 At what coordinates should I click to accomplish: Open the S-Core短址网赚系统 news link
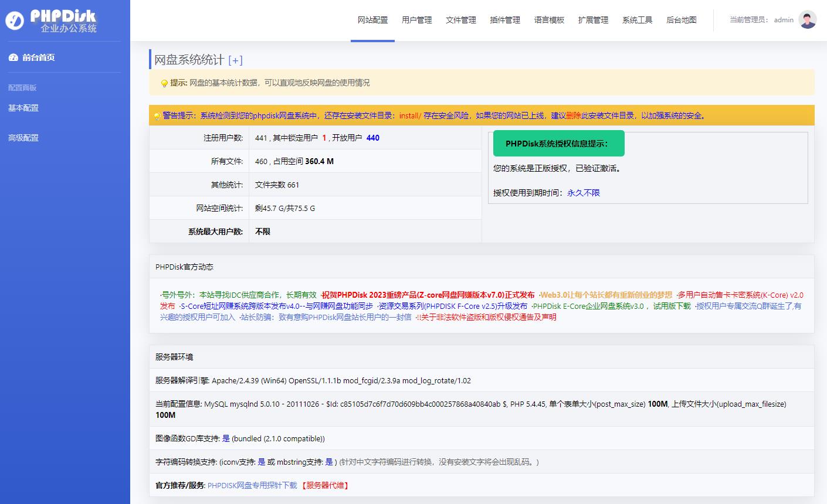tap(277, 306)
